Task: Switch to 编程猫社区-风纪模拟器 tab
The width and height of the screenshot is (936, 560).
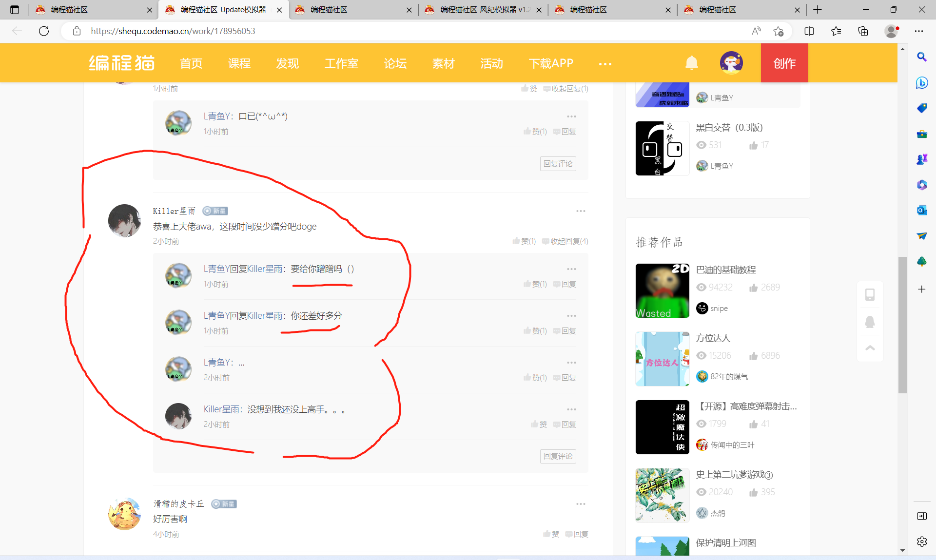Action: pos(484,10)
